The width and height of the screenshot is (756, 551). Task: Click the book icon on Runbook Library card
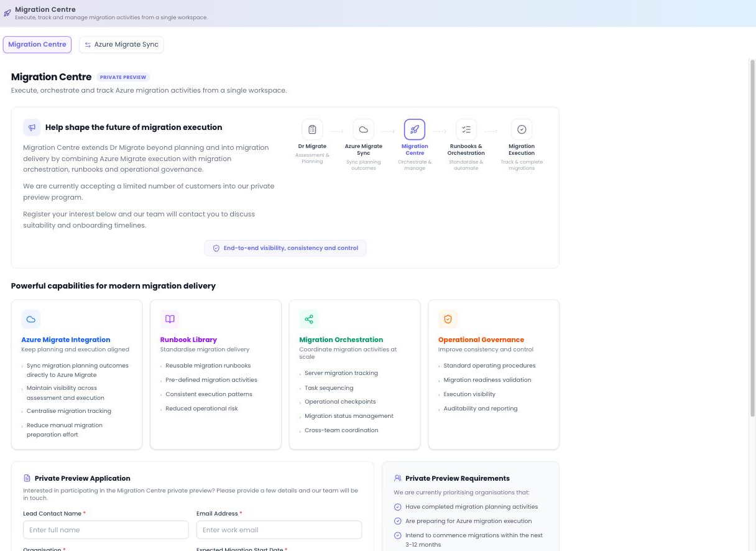(x=170, y=319)
